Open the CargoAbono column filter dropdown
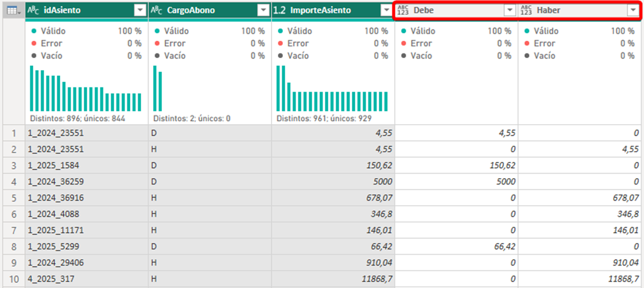This screenshot has height=288, width=644. (x=263, y=10)
